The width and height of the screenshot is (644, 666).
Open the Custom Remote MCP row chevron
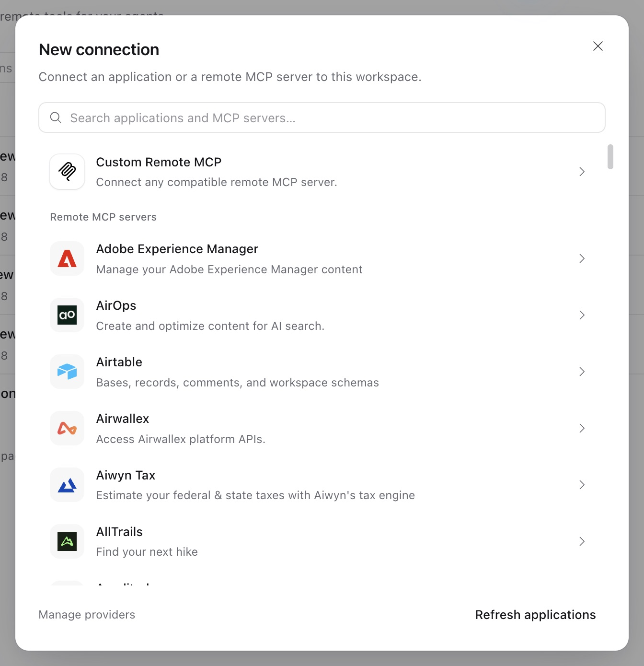coord(582,172)
